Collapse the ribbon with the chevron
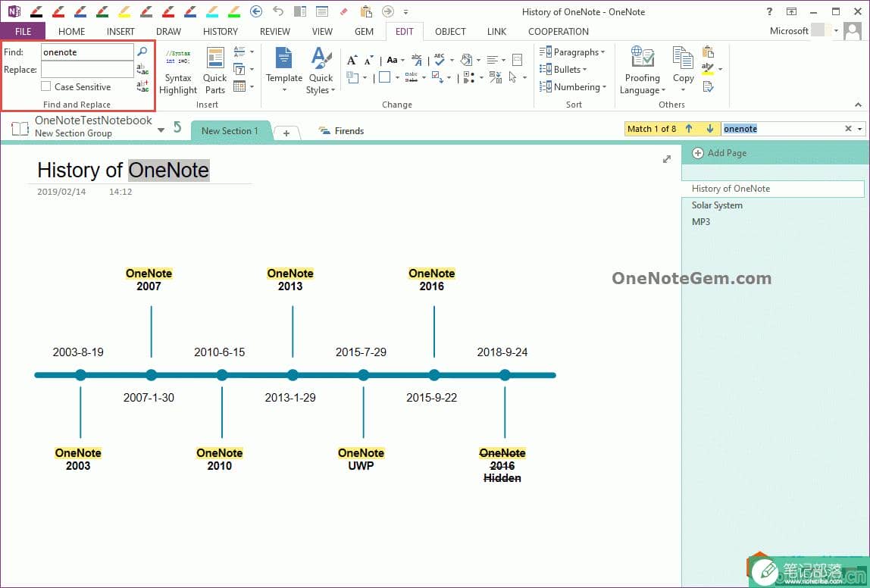Image resolution: width=870 pixels, height=588 pixels. click(859, 105)
